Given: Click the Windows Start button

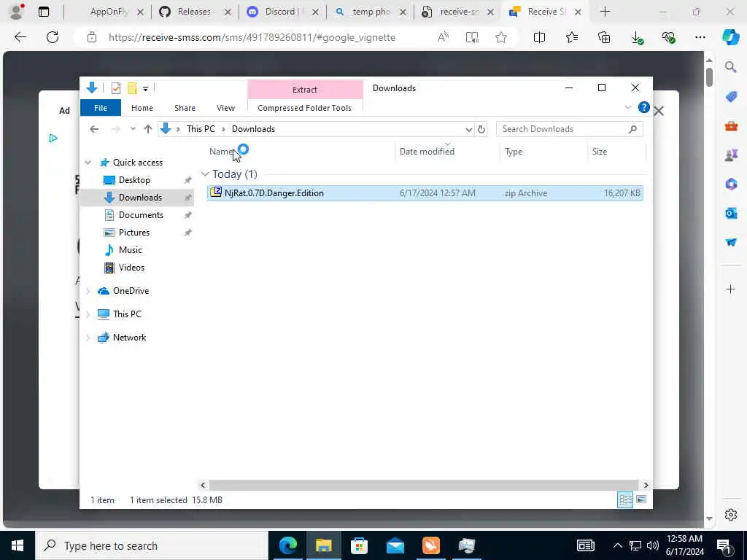Looking at the screenshot, I should click(x=18, y=545).
